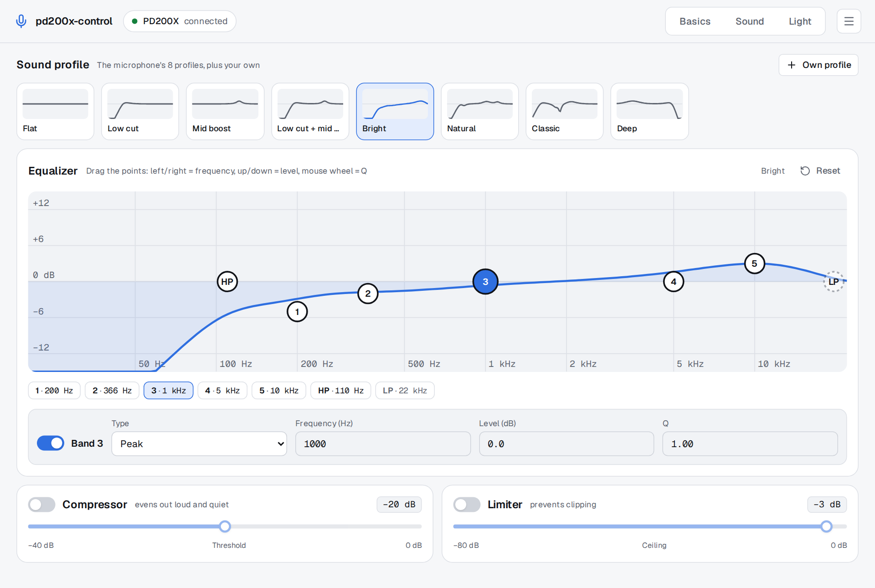Select the Flat sound profile
875x588 pixels.
(56, 111)
